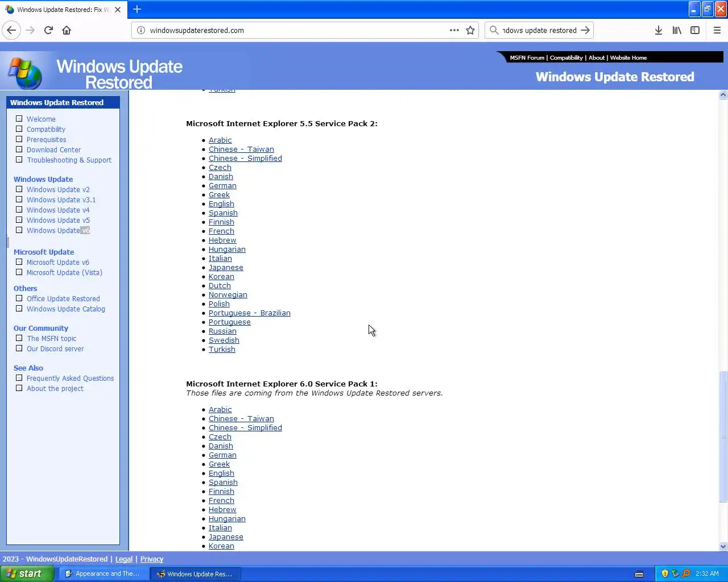Download IE 6.0 SP1 Chinese - Simplified
Image resolution: width=728 pixels, height=582 pixels.
coord(245,428)
